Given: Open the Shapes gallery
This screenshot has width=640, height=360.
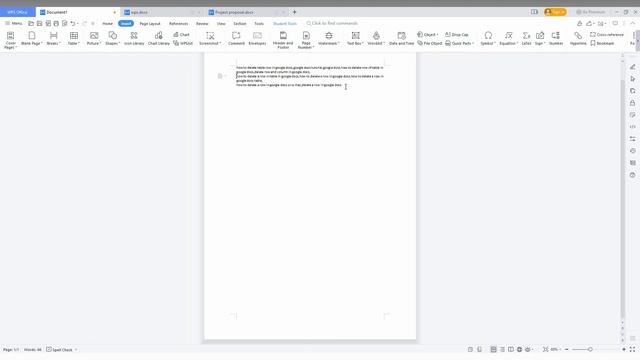Looking at the screenshot, I should click(113, 38).
